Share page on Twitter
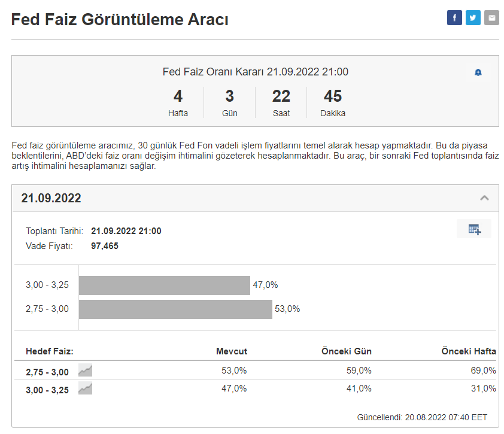 pyautogui.click(x=473, y=18)
